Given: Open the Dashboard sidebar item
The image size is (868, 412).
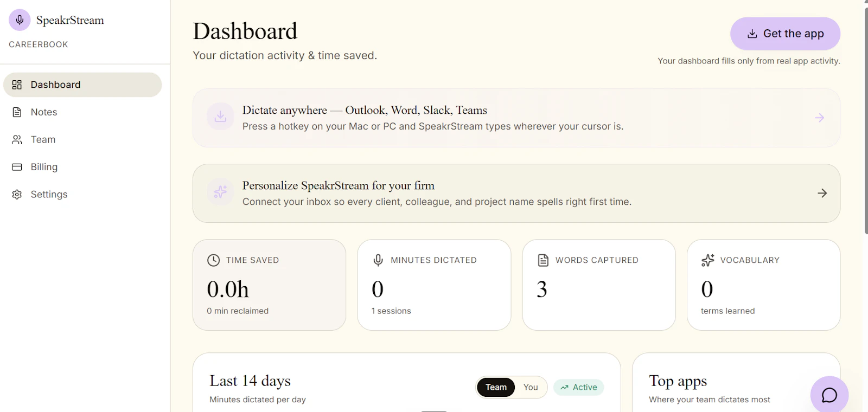Looking at the screenshot, I should [x=82, y=85].
